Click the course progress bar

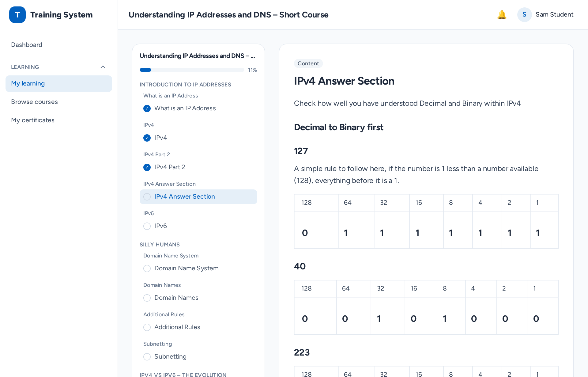192,70
